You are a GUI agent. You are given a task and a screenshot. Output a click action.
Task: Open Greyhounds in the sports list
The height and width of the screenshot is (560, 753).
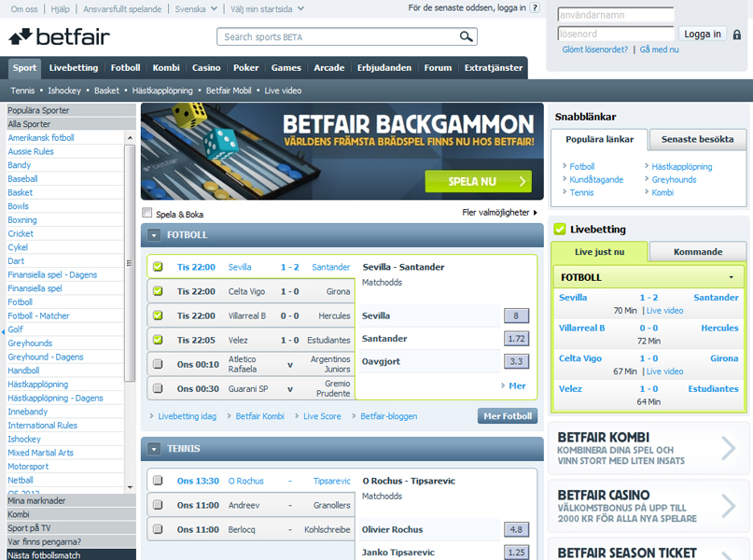tap(30, 343)
